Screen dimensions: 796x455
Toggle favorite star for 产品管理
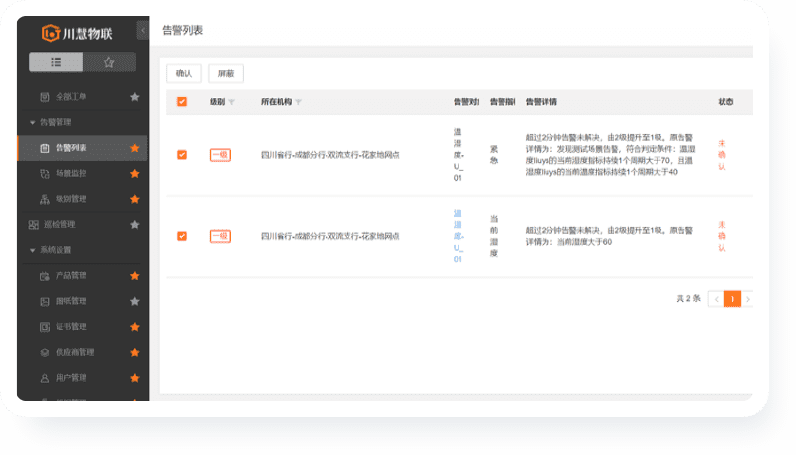pos(135,276)
